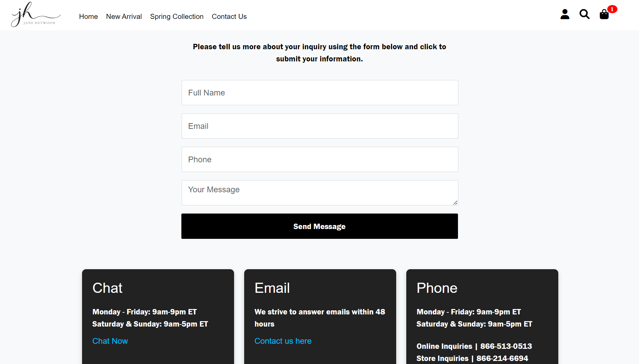Viewport: 639px width, 364px height.
Task: Open the Chat Now link
Action: (110, 341)
